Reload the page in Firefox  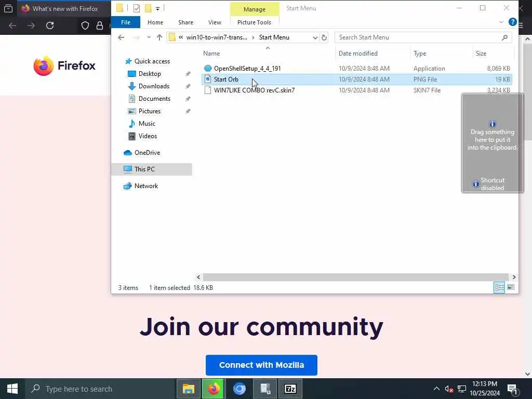tap(50, 25)
